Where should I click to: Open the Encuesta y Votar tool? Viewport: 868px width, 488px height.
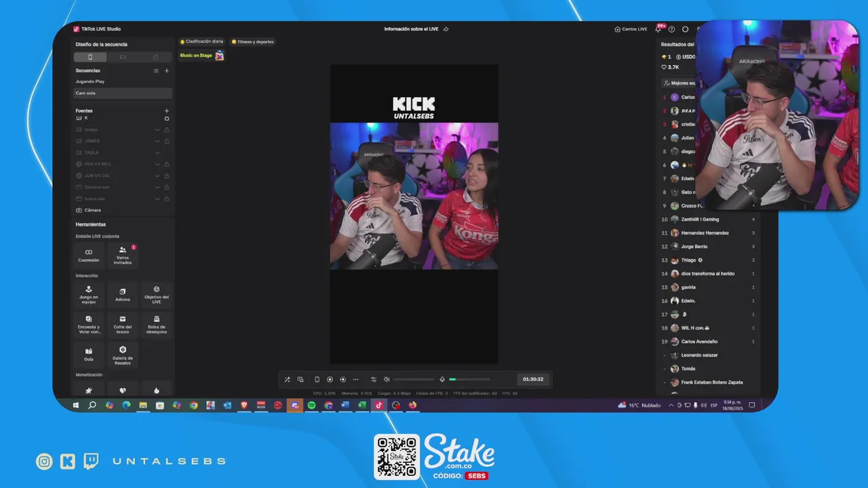tap(89, 324)
